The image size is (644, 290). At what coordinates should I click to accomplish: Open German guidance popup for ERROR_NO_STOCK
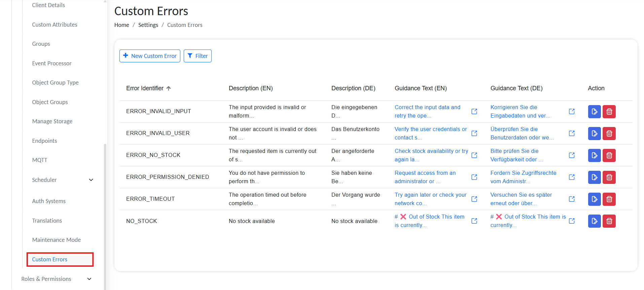(x=571, y=155)
